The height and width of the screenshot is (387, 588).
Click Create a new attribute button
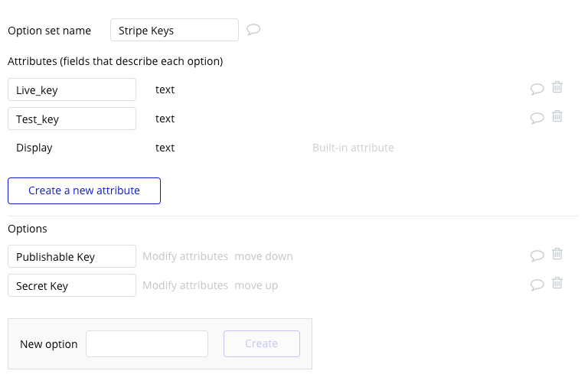coord(84,190)
